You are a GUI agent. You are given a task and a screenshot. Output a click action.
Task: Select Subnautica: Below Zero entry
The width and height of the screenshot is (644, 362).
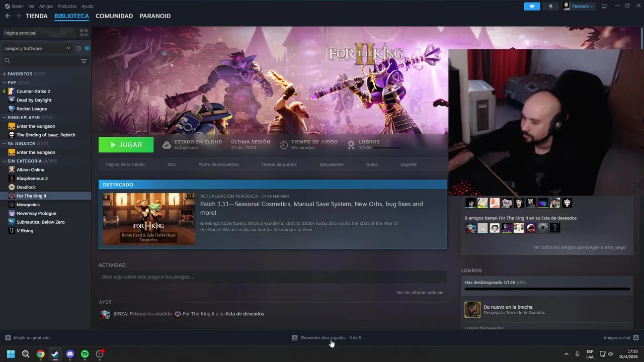point(40,222)
